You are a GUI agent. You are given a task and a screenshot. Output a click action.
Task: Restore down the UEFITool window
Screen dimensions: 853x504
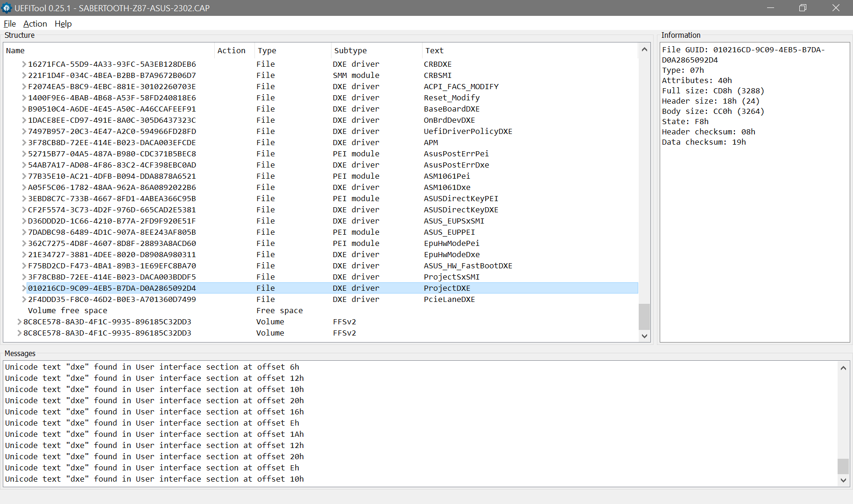803,8
